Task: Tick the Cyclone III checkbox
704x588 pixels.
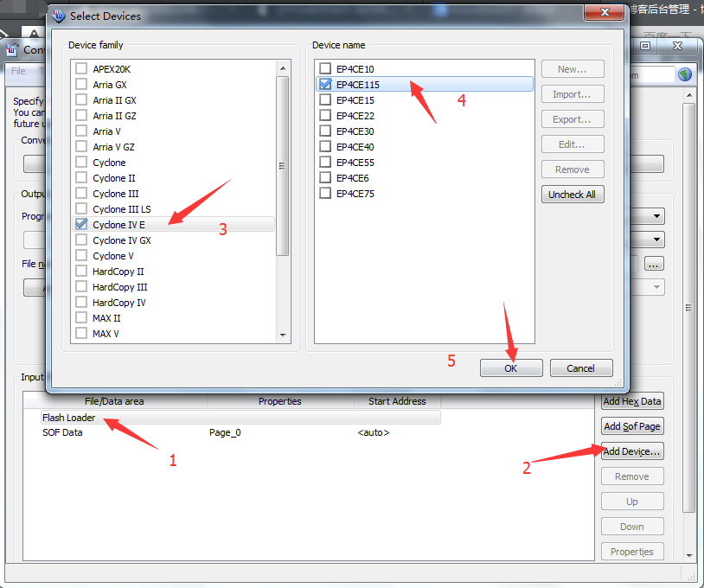Action: (x=81, y=194)
